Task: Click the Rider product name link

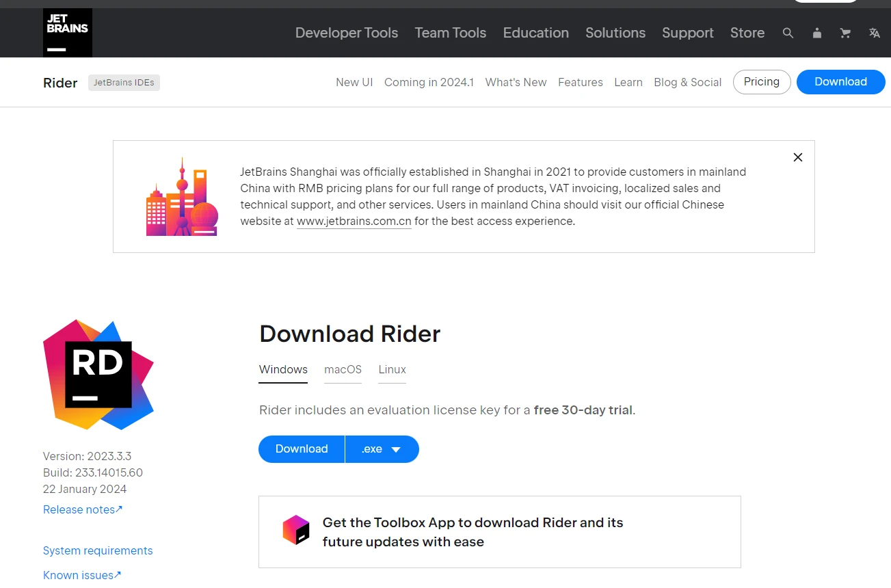Action: (x=60, y=83)
